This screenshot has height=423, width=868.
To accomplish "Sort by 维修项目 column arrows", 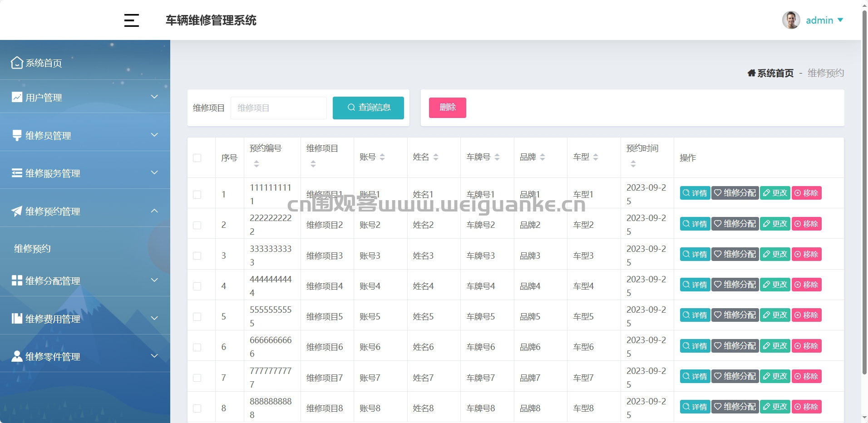I will (x=313, y=164).
